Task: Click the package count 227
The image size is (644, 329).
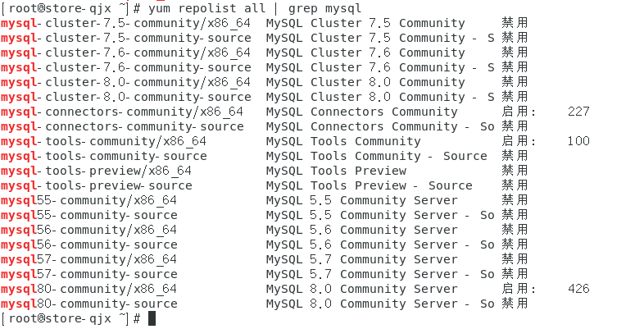Action: tap(578, 112)
